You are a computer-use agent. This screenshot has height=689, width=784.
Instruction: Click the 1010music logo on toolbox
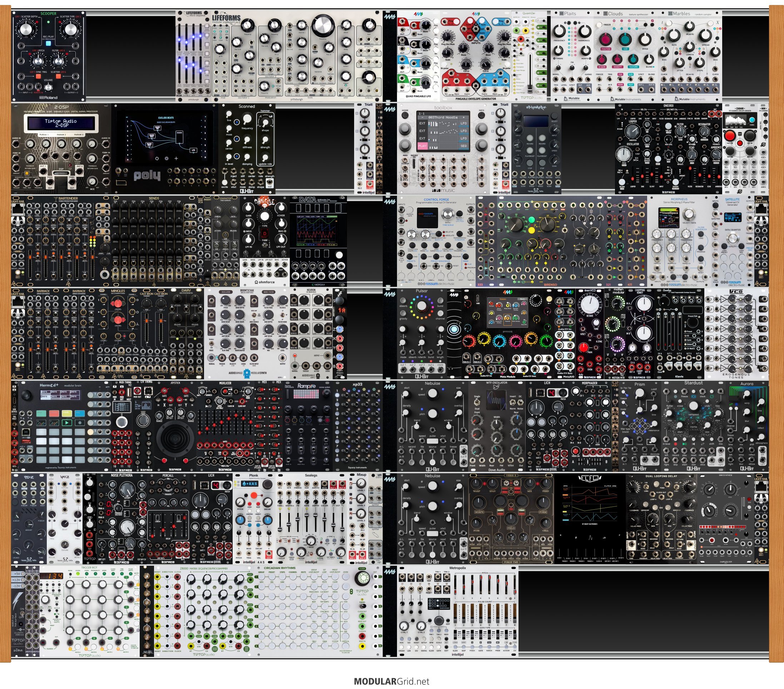click(x=444, y=190)
